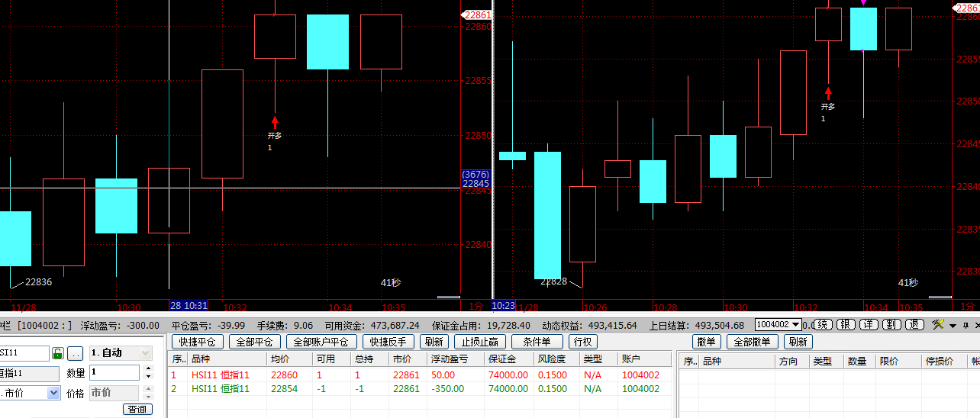The image size is (980, 418).
Task: Click the 数量 quantity input field
Action: click(113, 373)
